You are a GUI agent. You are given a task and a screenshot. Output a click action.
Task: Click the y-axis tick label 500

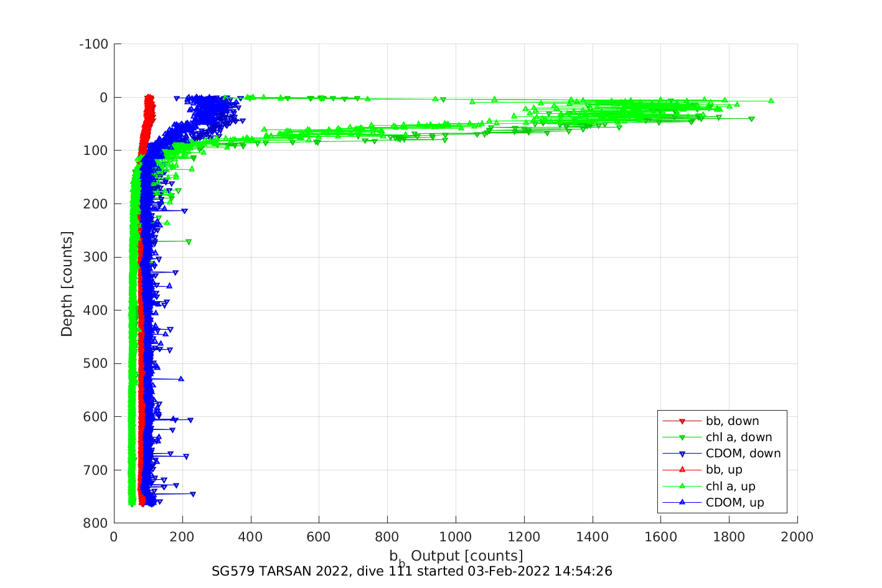(x=96, y=363)
